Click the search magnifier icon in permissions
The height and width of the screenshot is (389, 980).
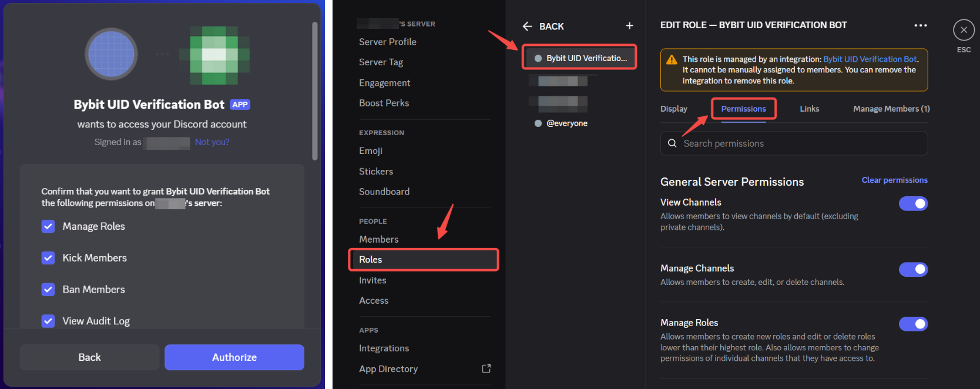pos(672,143)
